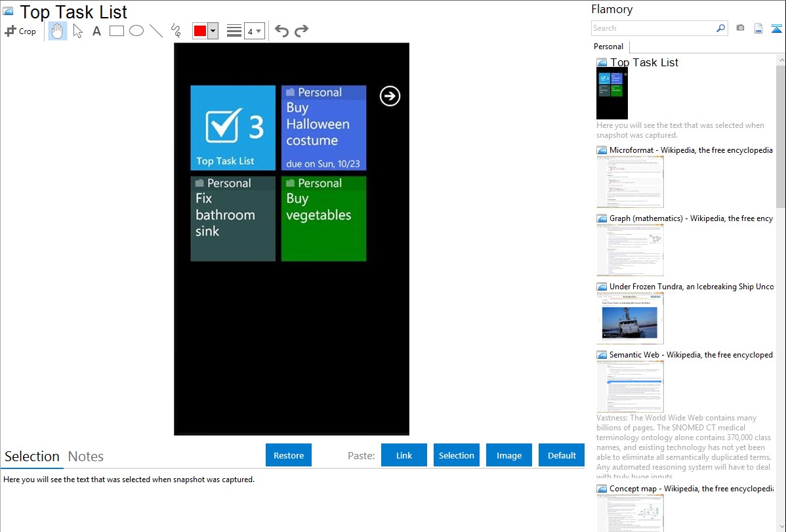Click the Vastness description text under Semantic Web

pyautogui.click(x=684, y=447)
